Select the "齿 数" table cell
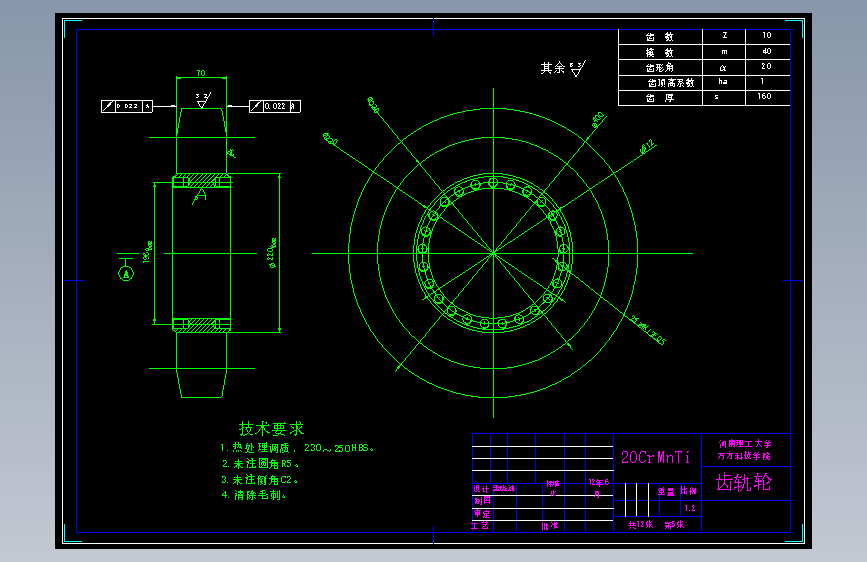Viewport: 867px width, 562px height. click(x=660, y=37)
